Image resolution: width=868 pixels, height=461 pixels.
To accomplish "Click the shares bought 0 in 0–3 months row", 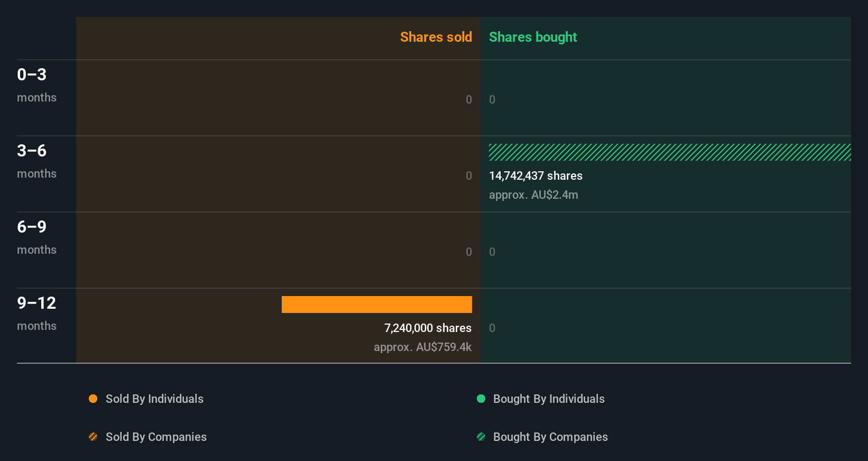I will [492, 99].
